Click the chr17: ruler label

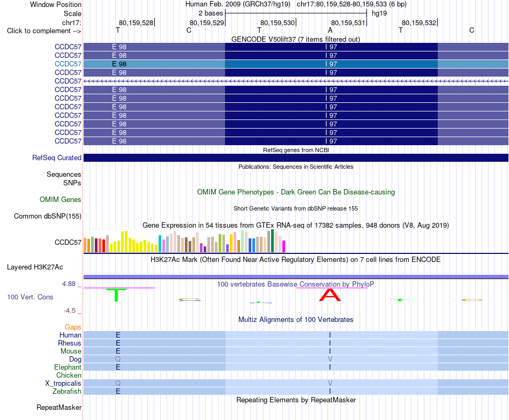point(72,22)
